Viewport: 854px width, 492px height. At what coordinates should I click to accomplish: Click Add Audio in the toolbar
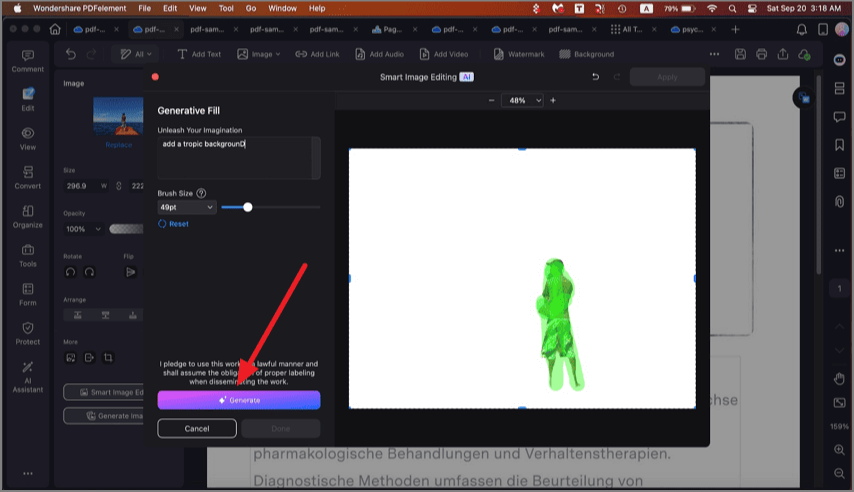tap(380, 54)
